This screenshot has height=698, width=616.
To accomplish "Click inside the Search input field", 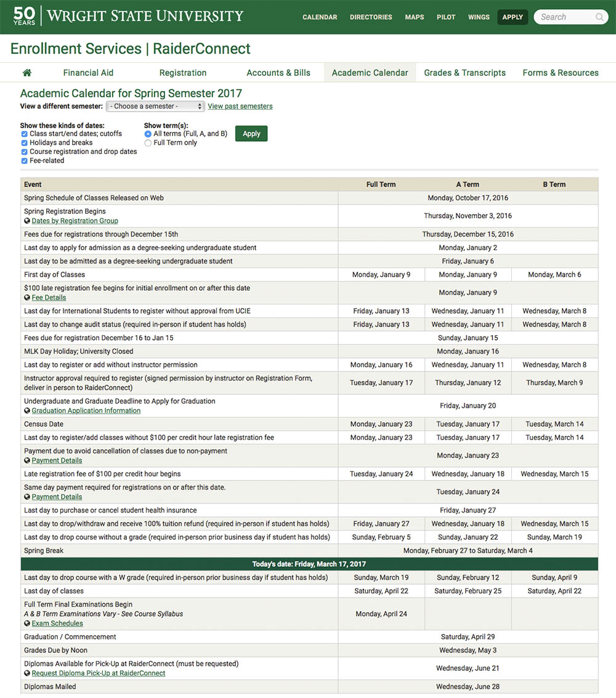I will [564, 17].
